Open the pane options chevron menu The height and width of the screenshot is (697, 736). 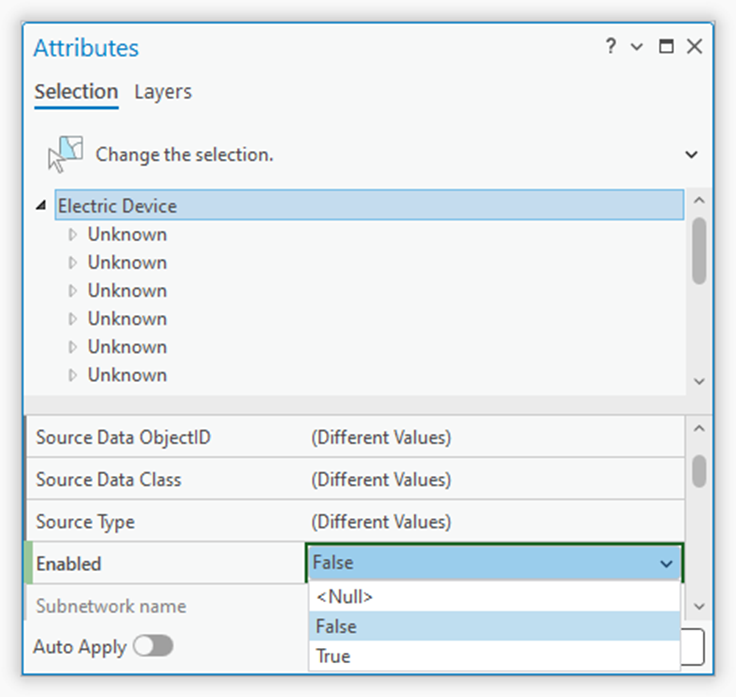point(637,46)
